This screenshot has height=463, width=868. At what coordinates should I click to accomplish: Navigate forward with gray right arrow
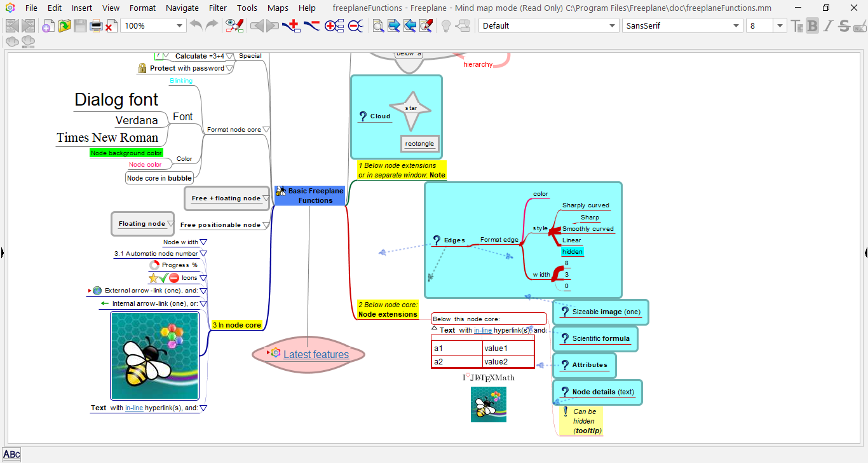tap(273, 26)
